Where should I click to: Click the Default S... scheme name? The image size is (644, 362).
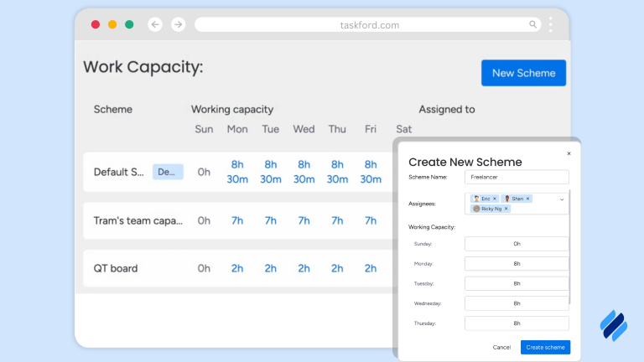point(119,172)
